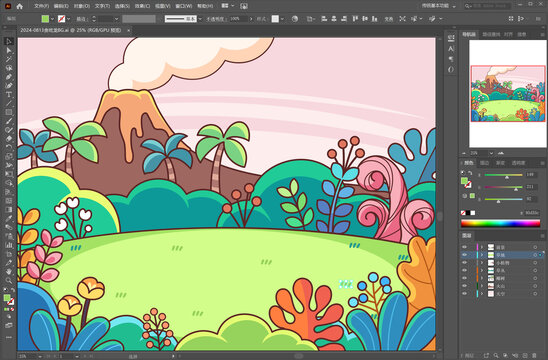Toggle visibility of the highlighted layer
The height and width of the screenshot is (360, 548).
(464, 255)
